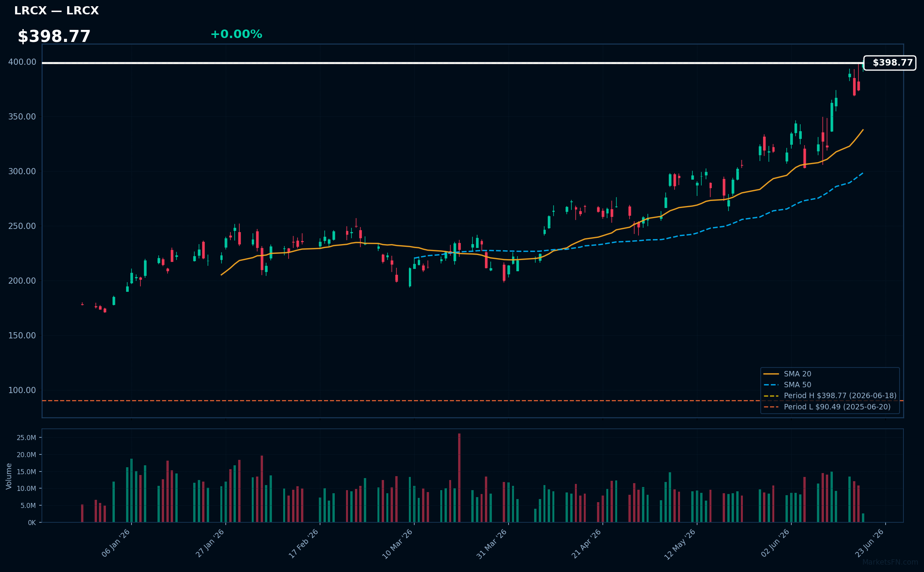Click the 0K volume axis label
This screenshot has width=924, height=572.
[x=32, y=523]
